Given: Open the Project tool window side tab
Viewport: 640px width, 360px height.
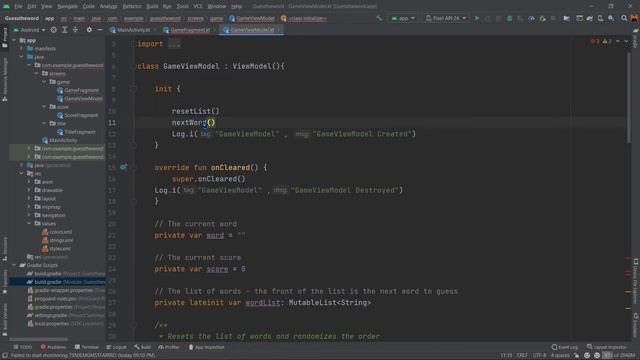Looking at the screenshot, I should click(4, 38).
